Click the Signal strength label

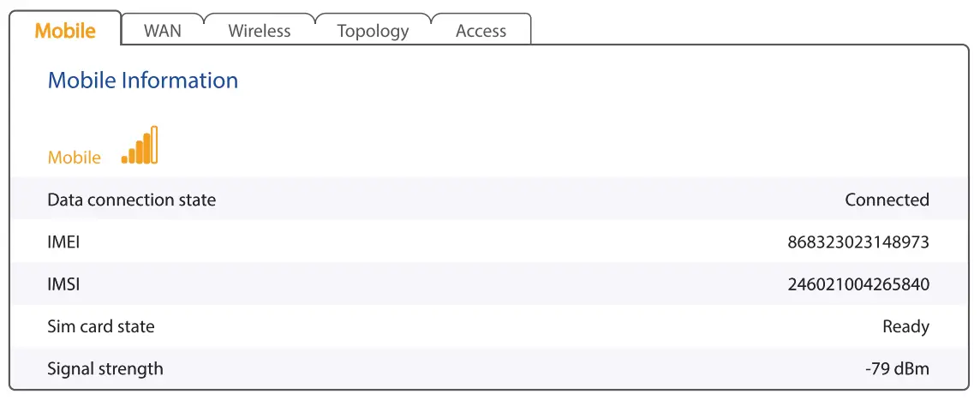pos(105,369)
